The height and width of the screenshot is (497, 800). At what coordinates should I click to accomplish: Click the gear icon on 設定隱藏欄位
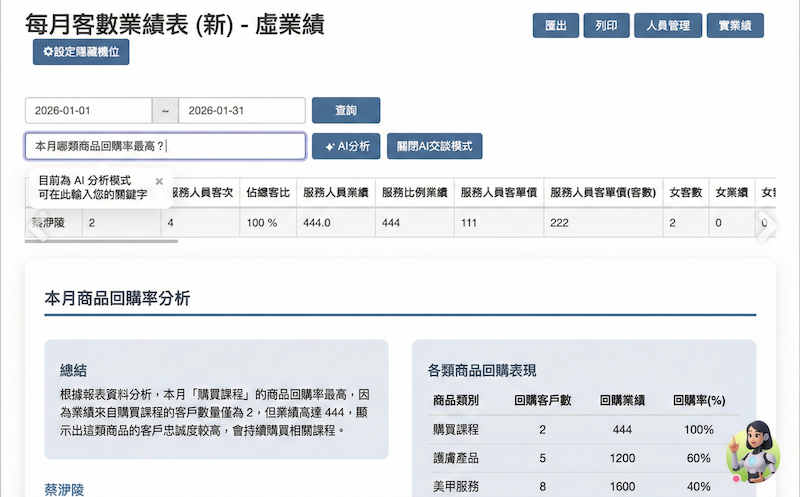[x=48, y=52]
